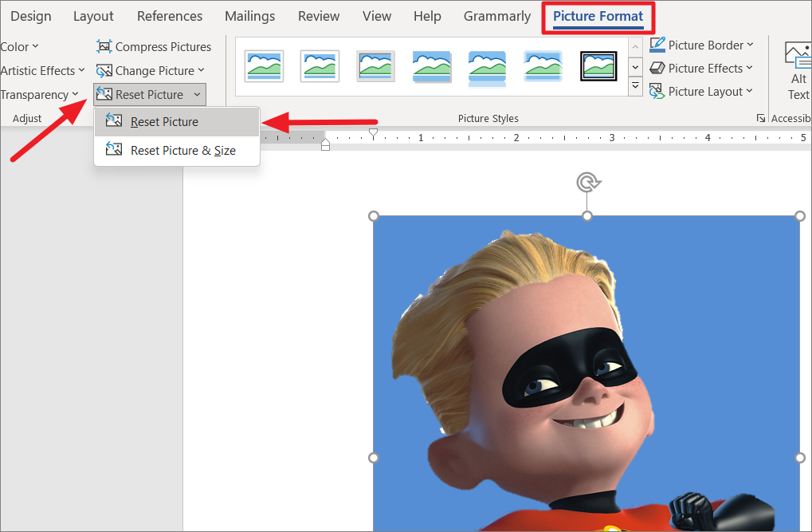Select the Grammarly tab
The width and height of the screenshot is (812, 532).
pyautogui.click(x=497, y=17)
